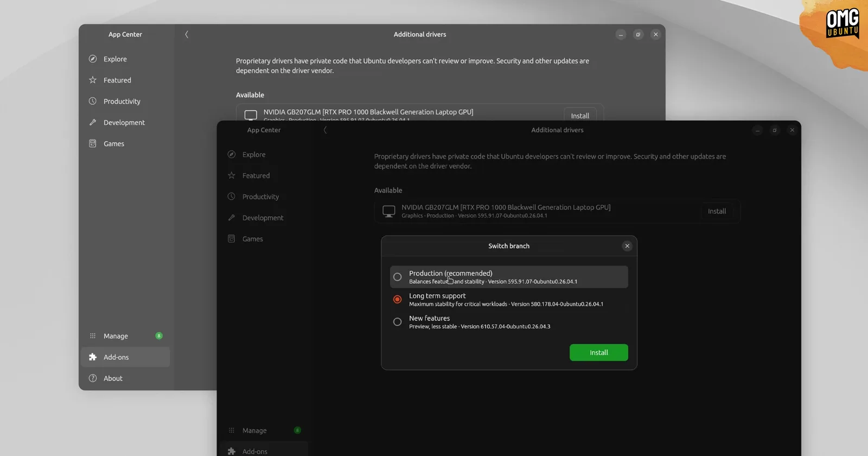
Task: Click 'Long term support' option title text
Action: tap(437, 296)
